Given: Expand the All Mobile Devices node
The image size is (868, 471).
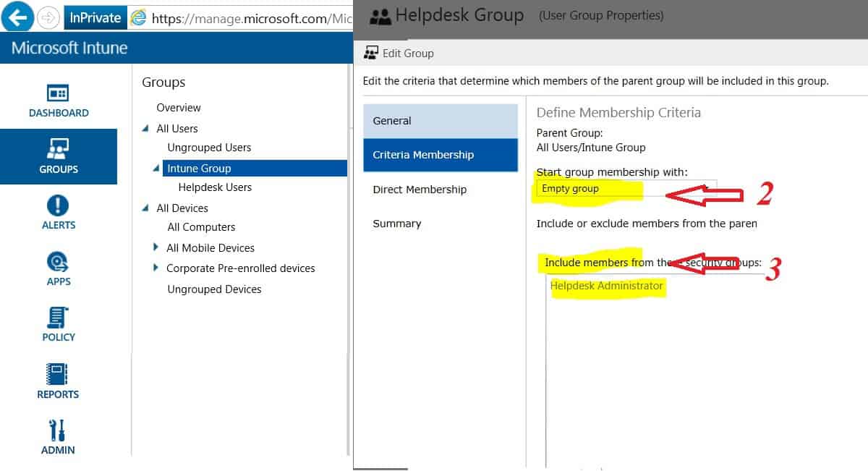Looking at the screenshot, I should point(156,247).
